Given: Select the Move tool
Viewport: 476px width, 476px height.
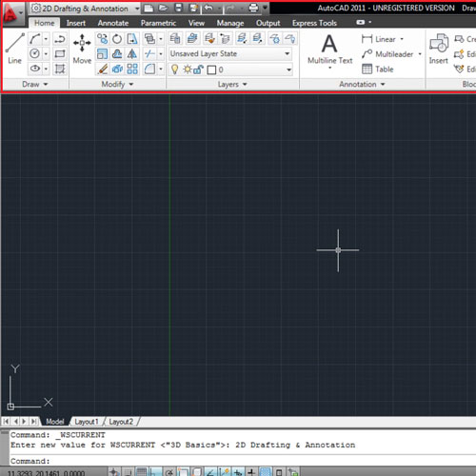Looking at the screenshot, I should click(x=82, y=49).
